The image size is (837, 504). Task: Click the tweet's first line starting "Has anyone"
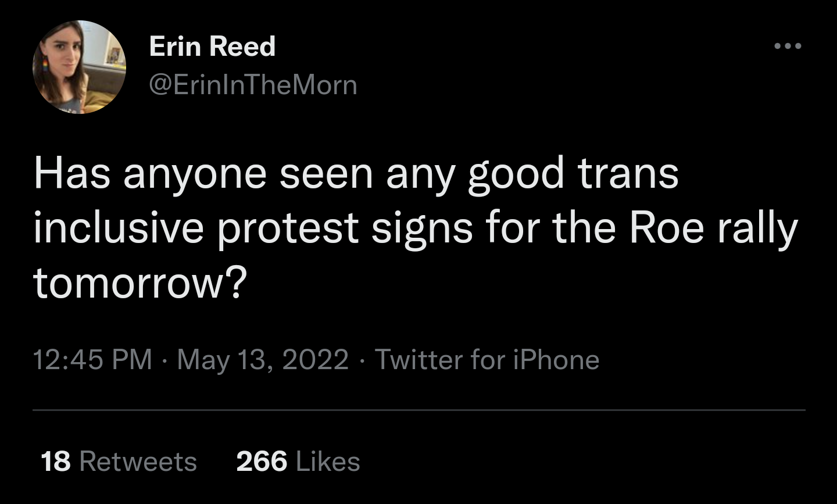coord(356,174)
